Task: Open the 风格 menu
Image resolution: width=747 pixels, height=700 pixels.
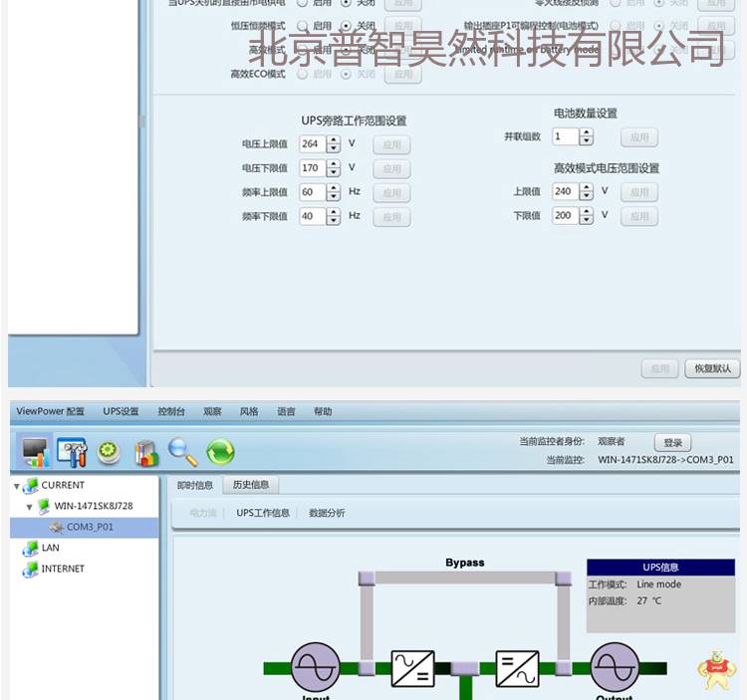Action: point(249,411)
